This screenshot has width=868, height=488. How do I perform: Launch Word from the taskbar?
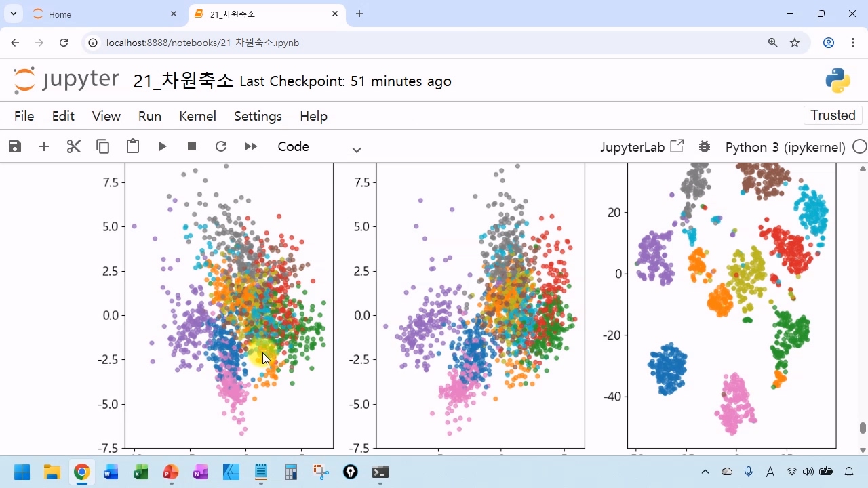[111, 472]
